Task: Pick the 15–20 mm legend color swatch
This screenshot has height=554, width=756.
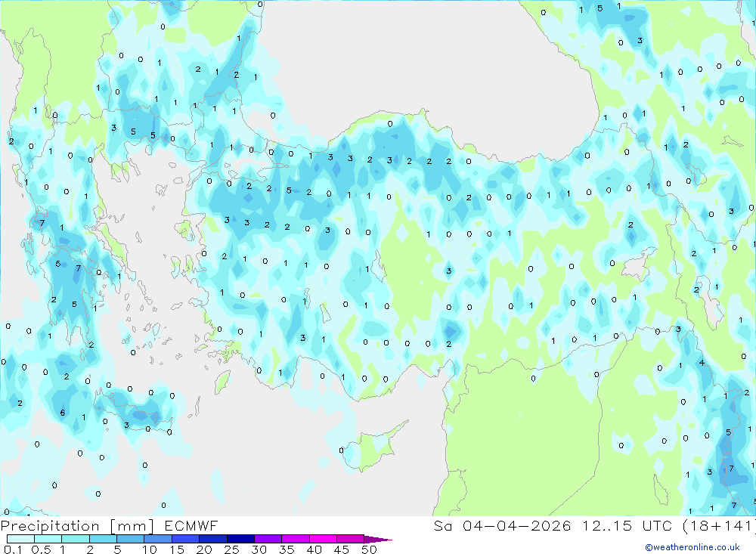Action: (186, 539)
